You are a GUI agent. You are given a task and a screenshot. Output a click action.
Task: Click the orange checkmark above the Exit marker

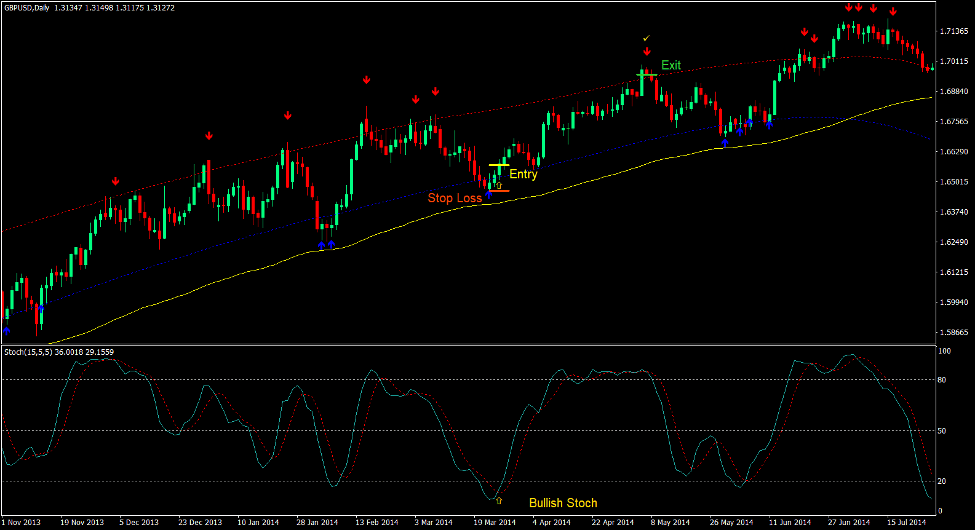click(x=647, y=38)
